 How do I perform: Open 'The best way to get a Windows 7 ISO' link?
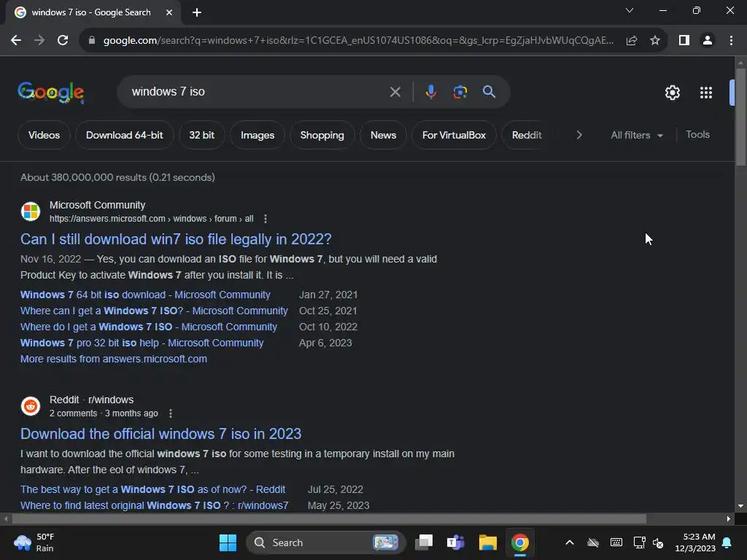pos(152,489)
